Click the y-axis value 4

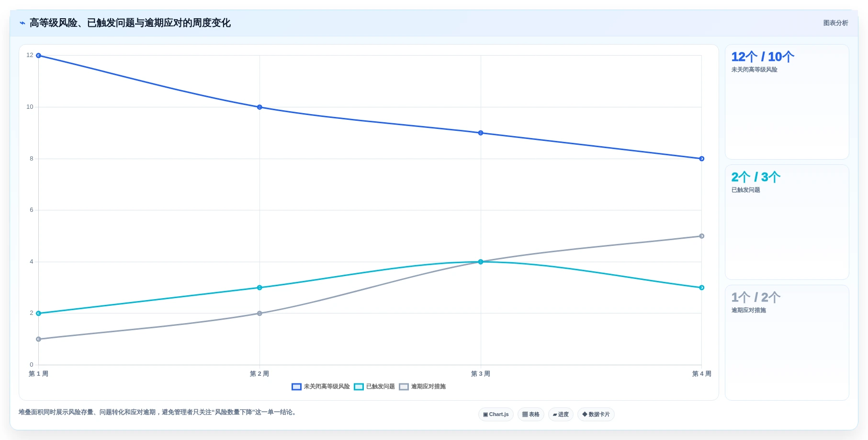coord(32,262)
